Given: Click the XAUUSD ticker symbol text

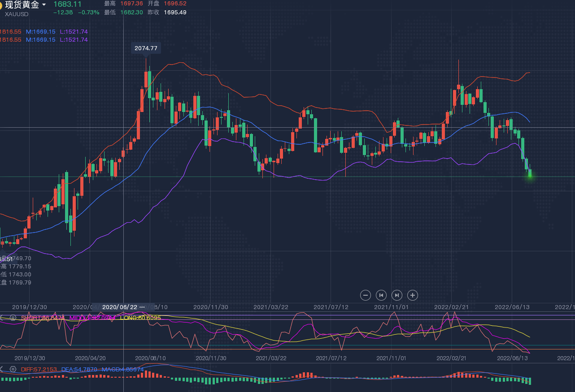Looking at the screenshot, I should point(17,14).
